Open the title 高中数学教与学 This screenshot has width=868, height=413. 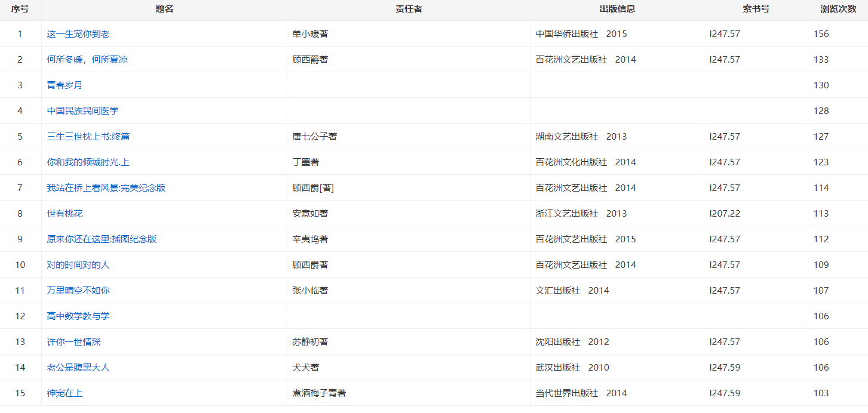[78, 316]
